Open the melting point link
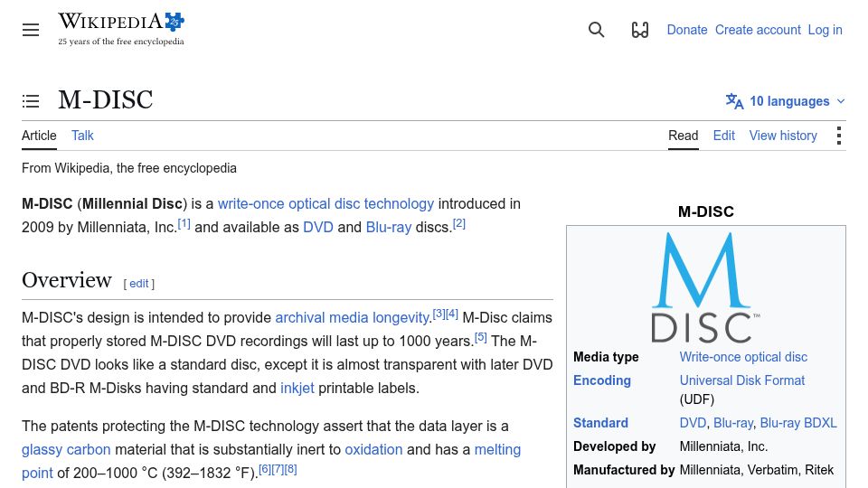This screenshot has height=488, width=868. coord(497,450)
